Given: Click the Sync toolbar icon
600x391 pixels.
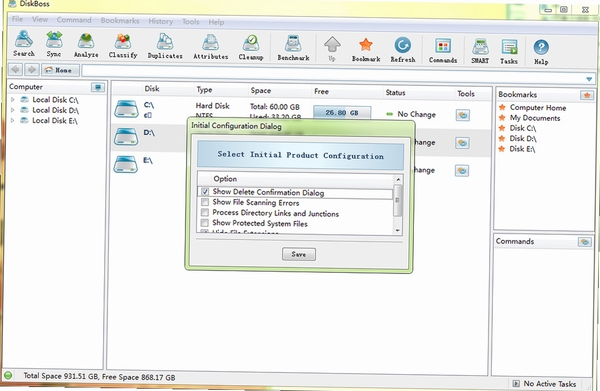Looking at the screenshot, I should (x=54, y=44).
